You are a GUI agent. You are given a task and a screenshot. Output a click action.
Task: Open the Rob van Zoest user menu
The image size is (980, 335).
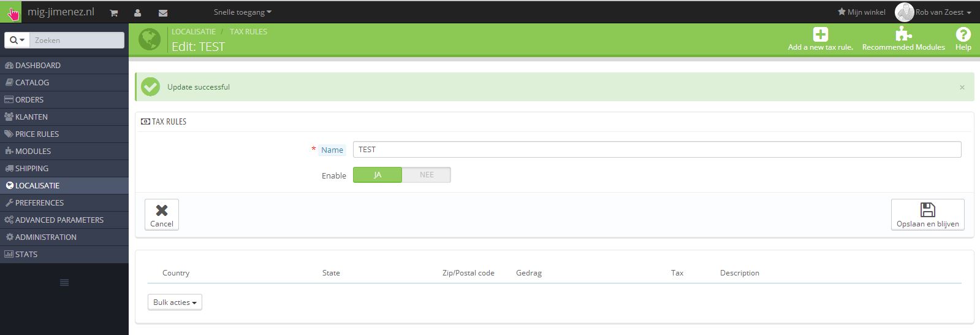pos(943,12)
